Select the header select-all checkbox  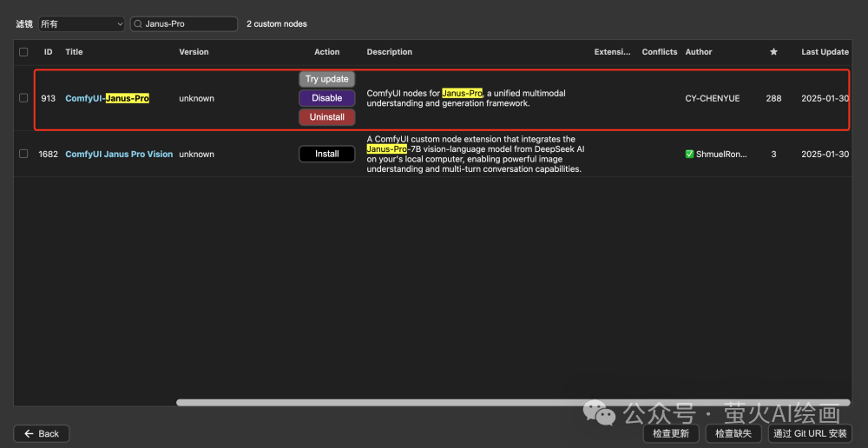click(x=23, y=52)
